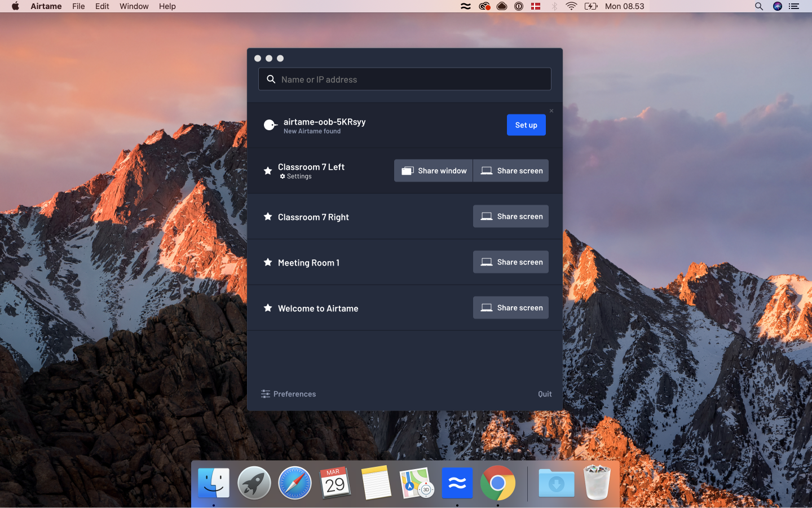The width and height of the screenshot is (812, 508).
Task: Open the Airtame app menu
Action: click(46, 6)
